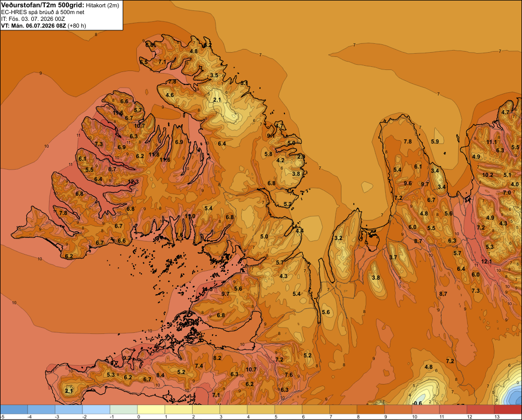Click the 11.0 temperature label
522x420 pixels.
coord(190,217)
